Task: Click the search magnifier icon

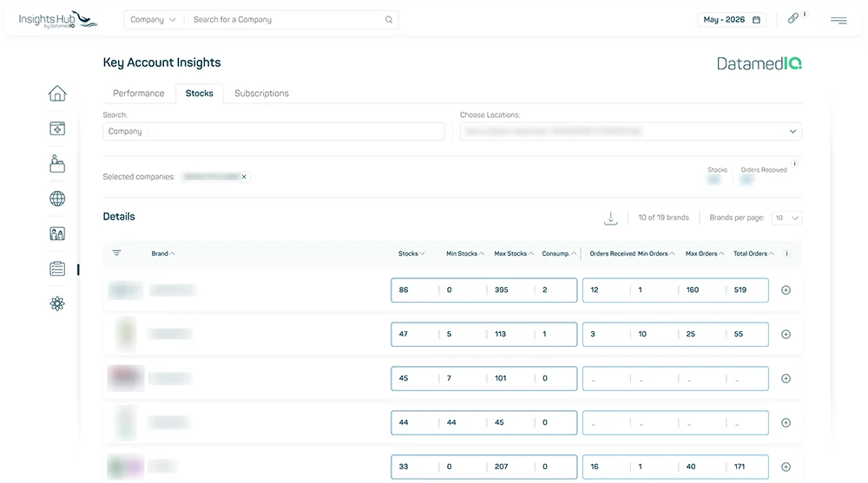Action: click(389, 20)
